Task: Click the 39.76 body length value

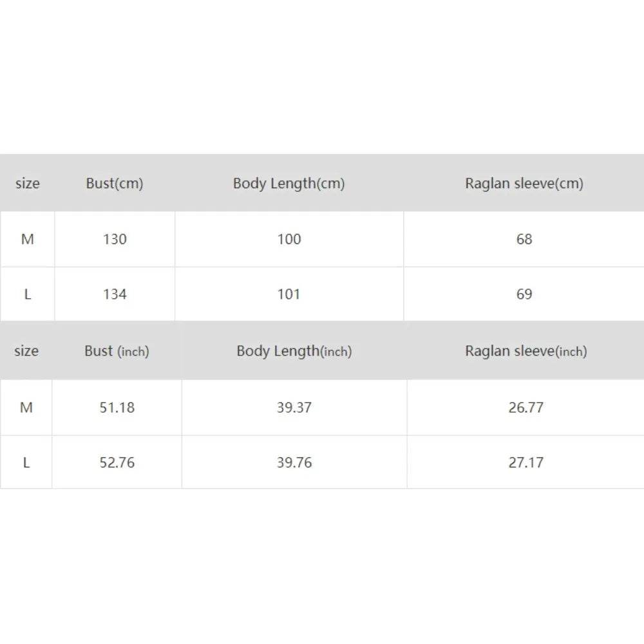Action: click(x=294, y=463)
